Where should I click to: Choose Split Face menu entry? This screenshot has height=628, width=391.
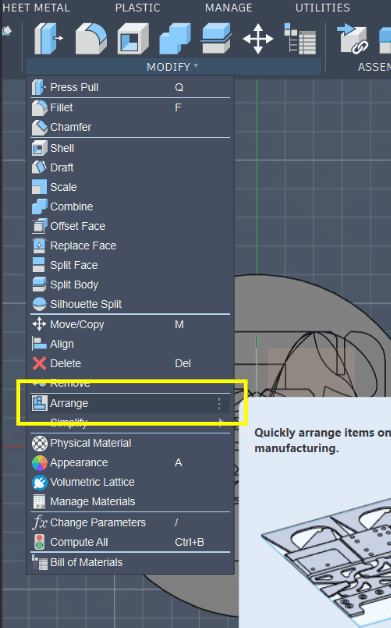tap(130, 265)
